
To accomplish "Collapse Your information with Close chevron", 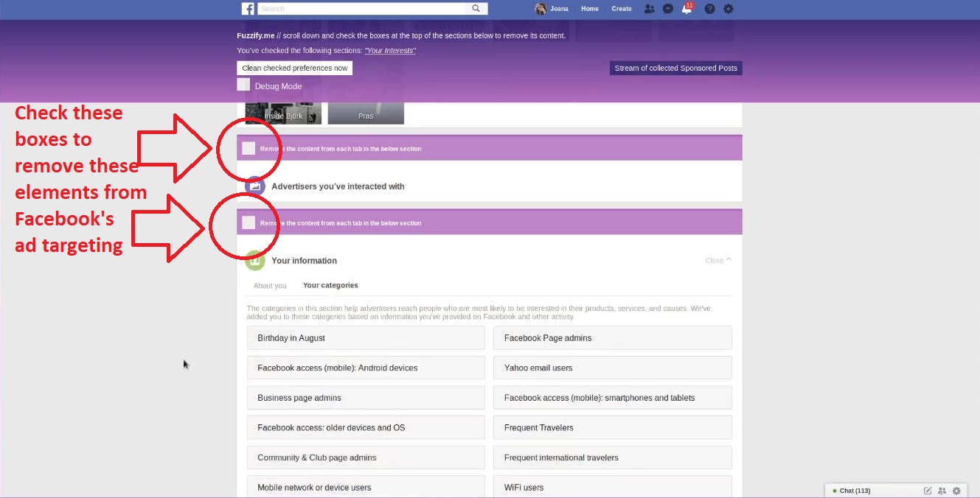I will click(x=718, y=260).
